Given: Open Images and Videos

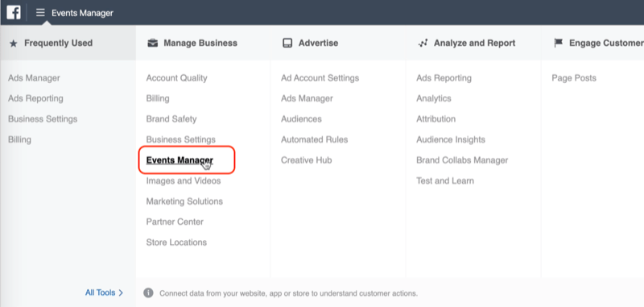Looking at the screenshot, I should pos(184,180).
